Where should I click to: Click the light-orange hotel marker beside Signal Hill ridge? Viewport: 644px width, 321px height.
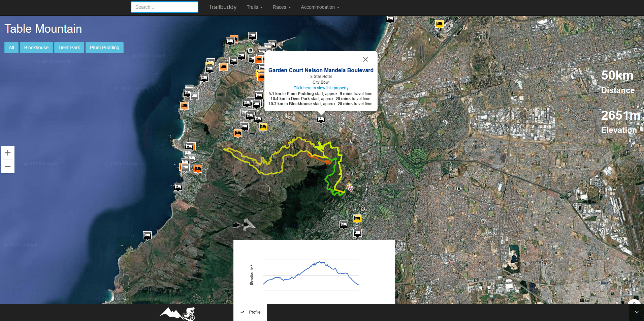point(223,67)
